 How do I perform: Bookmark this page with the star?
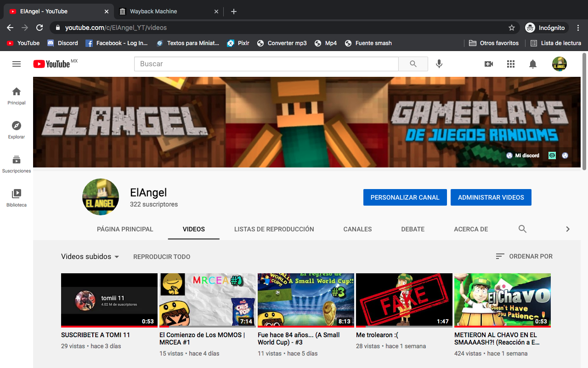tap(512, 28)
